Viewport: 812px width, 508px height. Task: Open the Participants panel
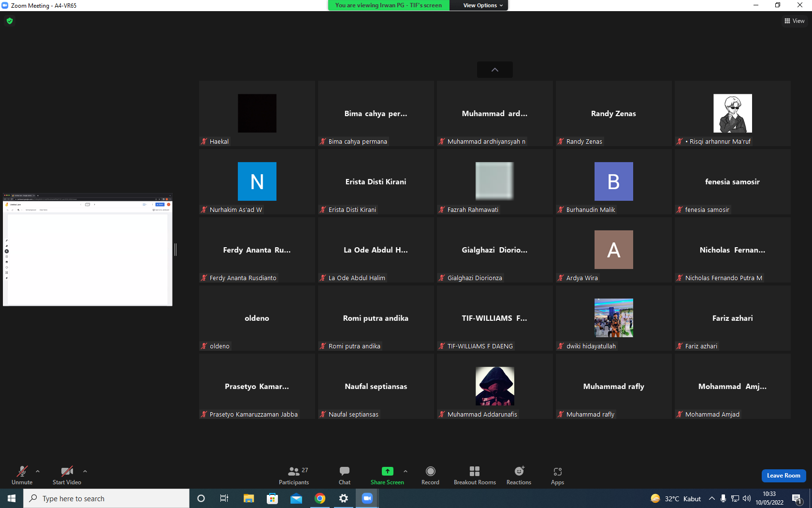[x=293, y=476]
